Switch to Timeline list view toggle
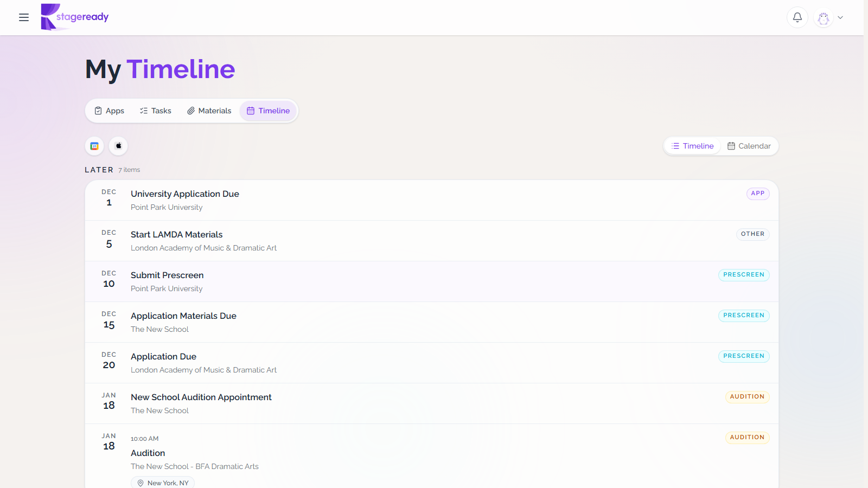 (x=693, y=146)
